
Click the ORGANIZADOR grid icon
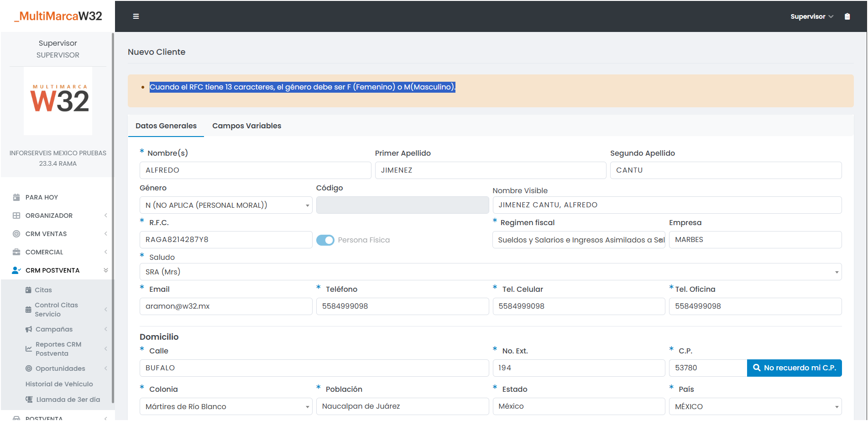coord(16,216)
